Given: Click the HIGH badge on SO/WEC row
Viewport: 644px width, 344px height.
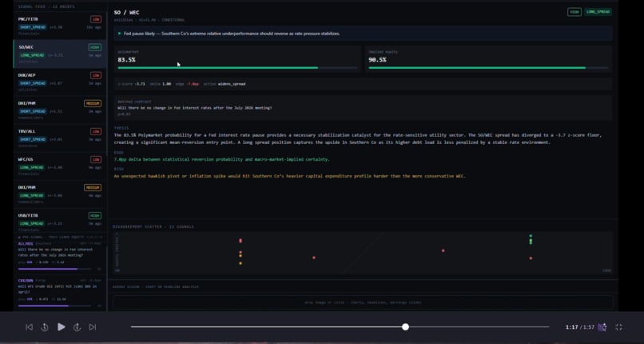Looking at the screenshot, I should (x=95, y=47).
